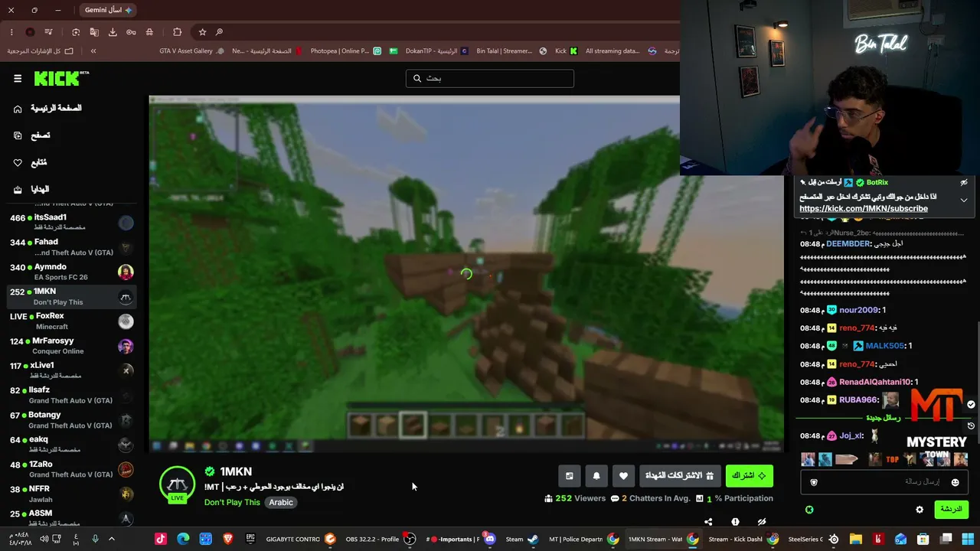Hide the pinned message with eye-slash icon
This screenshot has width=980, height=551.
tap(964, 182)
